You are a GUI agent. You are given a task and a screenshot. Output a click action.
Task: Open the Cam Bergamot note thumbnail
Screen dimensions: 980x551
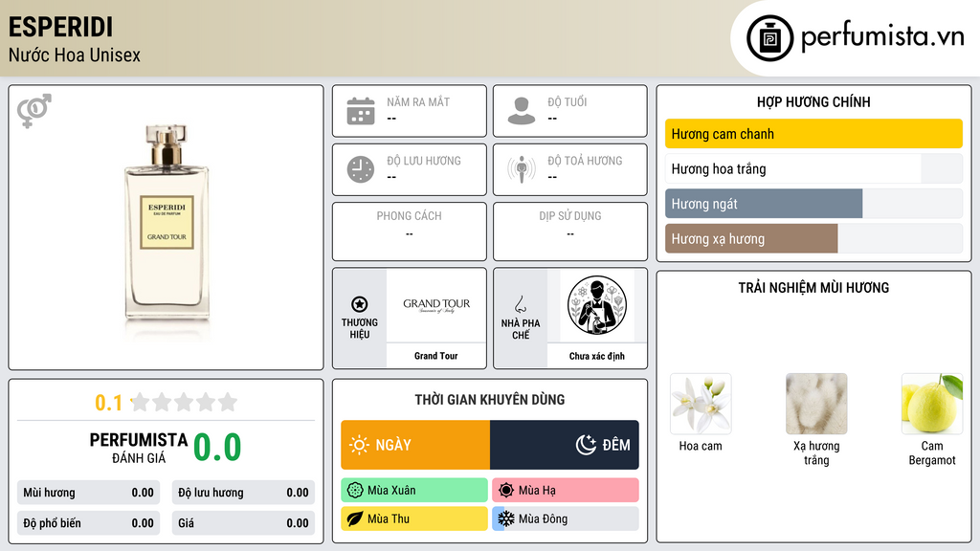coord(932,404)
